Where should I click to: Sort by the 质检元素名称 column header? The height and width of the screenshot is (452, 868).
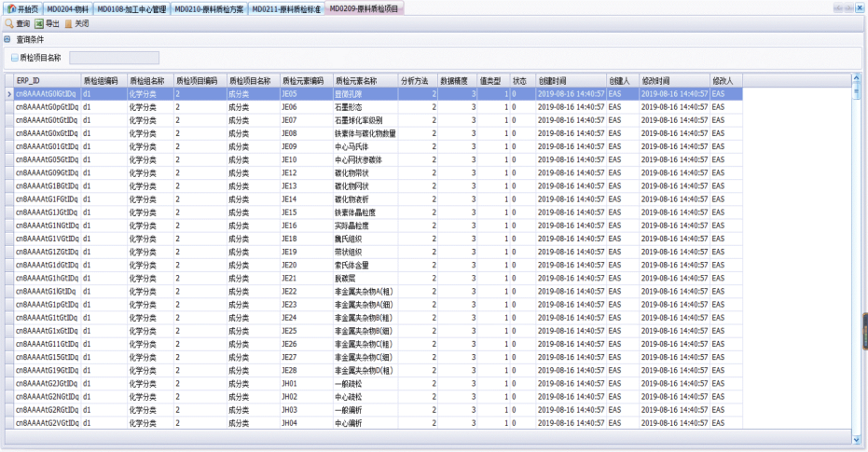[365, 81]
